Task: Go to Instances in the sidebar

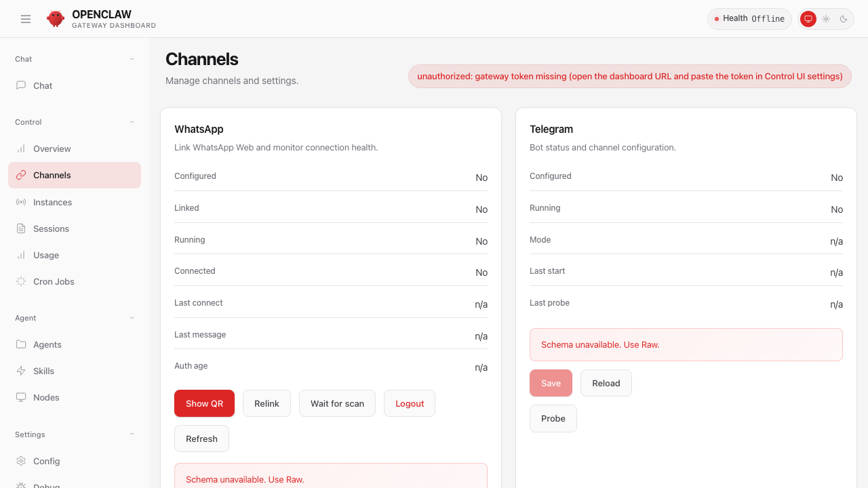Action: (x=52, y=202)
